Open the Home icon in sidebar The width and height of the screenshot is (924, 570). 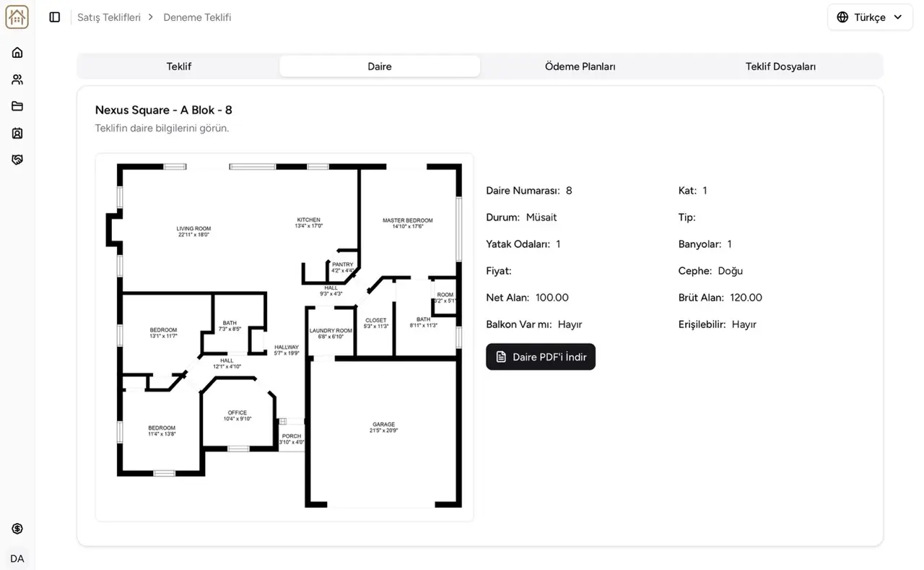(17, 53)
